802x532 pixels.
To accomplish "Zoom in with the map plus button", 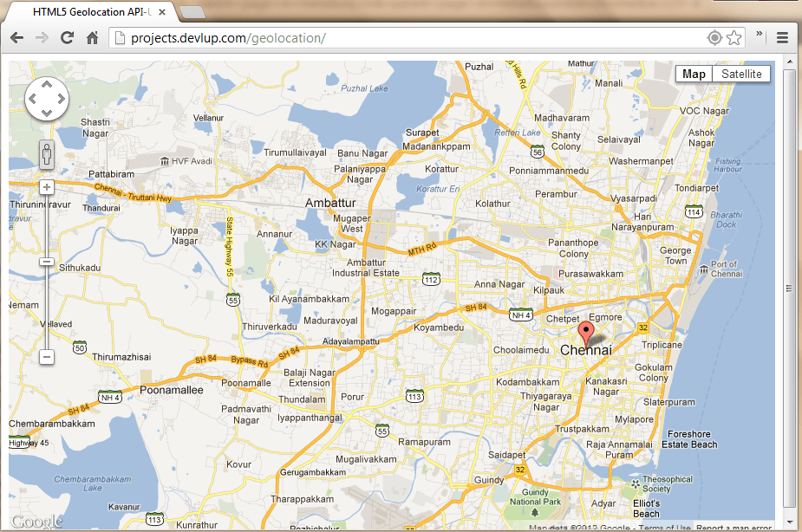I will click(x=47, y=187).
